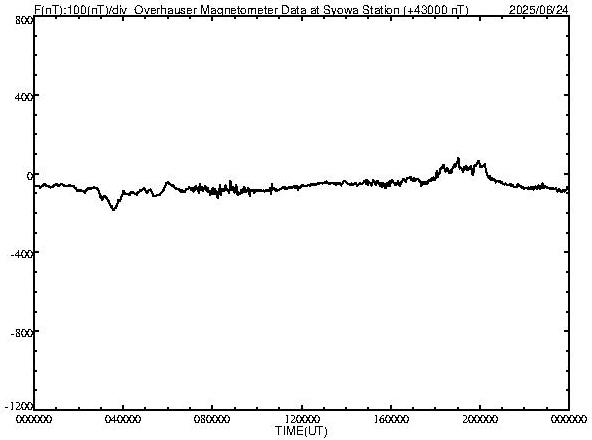592x440 pixels.
Task: Click the 200000 time tick label
Action: tap(479, 419)
